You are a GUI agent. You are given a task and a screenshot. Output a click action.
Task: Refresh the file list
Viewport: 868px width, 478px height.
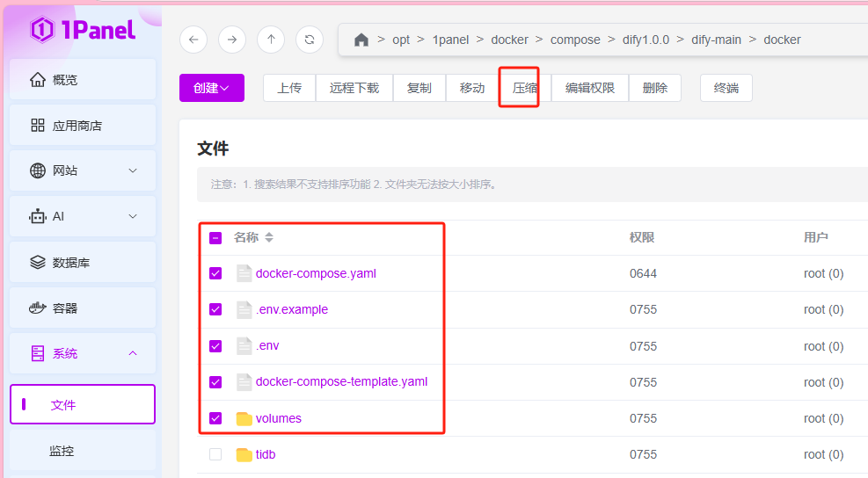pos(310,40)
